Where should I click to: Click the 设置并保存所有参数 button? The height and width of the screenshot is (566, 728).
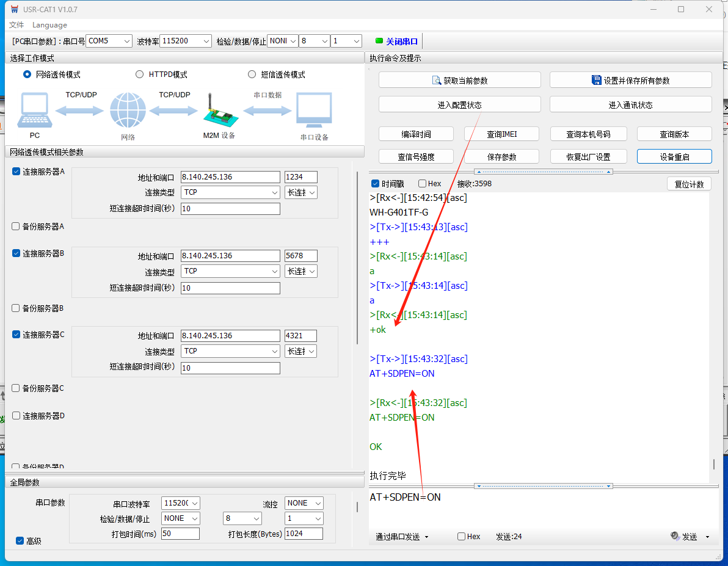click(x=630, y=81)
